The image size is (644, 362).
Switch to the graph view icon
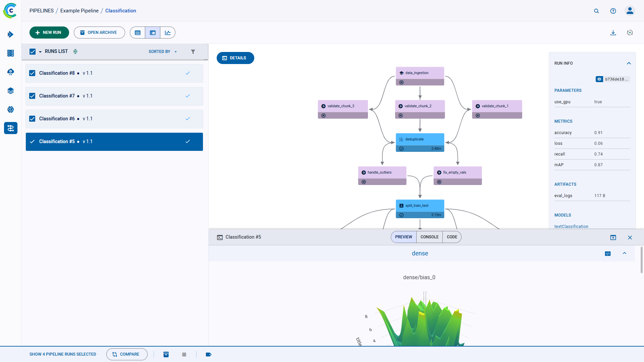[x=168, y=33]
